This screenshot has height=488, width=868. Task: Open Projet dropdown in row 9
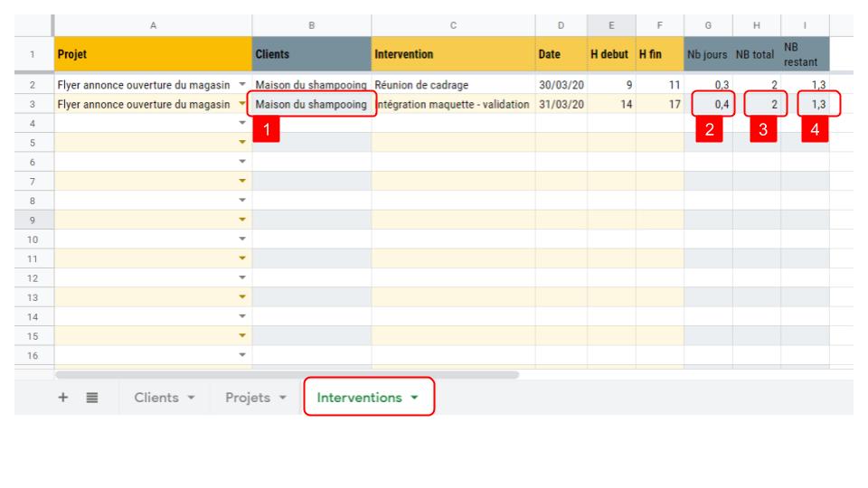[x=242, y=220]
